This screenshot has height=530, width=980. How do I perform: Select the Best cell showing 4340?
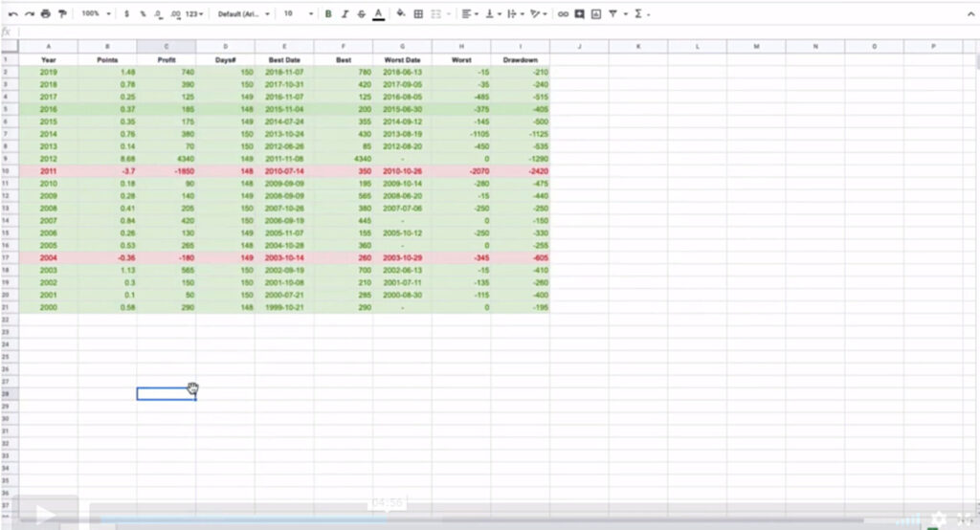pos(344,159)
